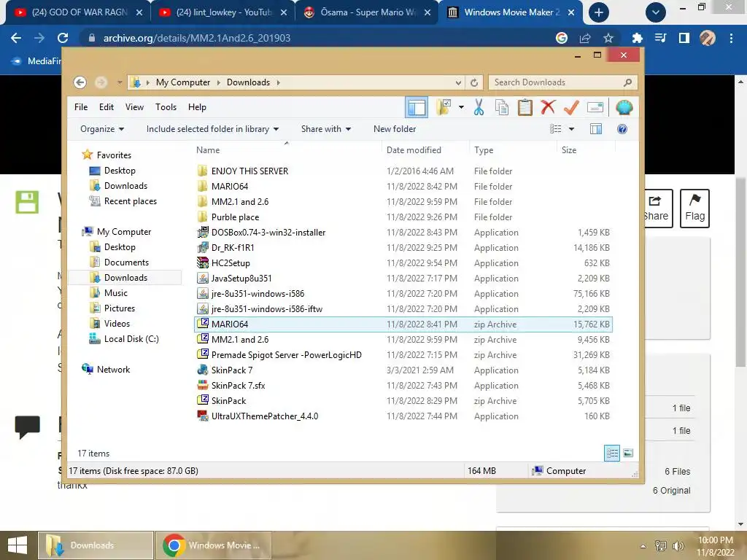Screen dimensions: 747x560
Task: Show hidden system tray icons arrow
Action: pyautogui.click(x=643, y=545)
